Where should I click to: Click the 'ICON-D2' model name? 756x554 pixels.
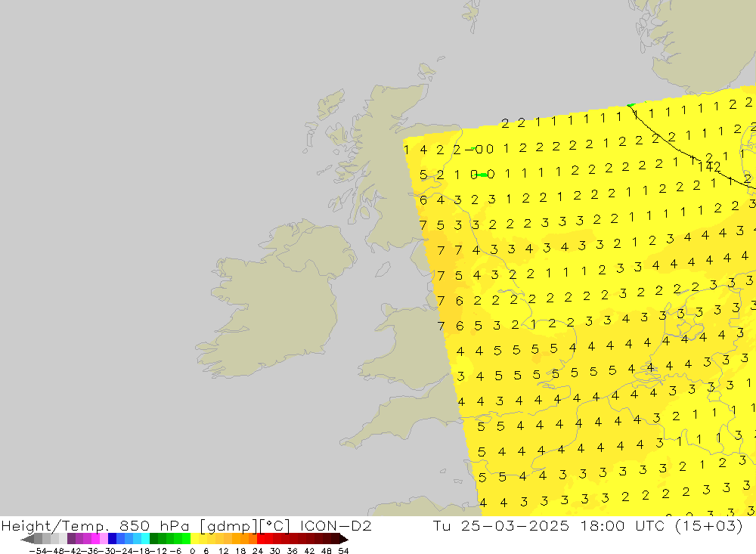pos(336,525)
